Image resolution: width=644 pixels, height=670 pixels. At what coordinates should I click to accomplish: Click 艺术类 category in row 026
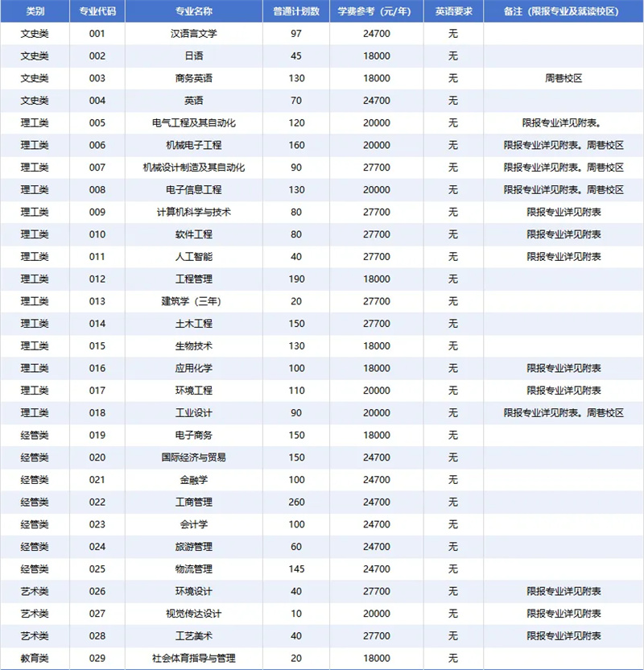(35, 591)
